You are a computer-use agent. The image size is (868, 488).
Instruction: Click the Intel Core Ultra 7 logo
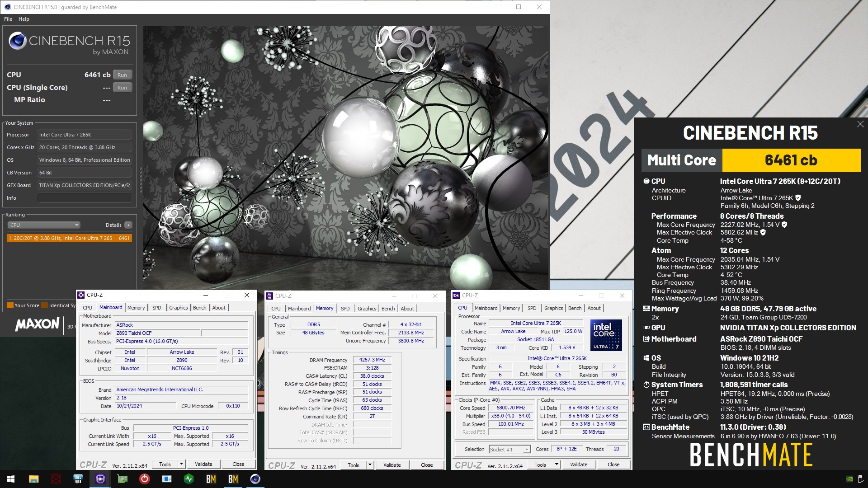click(606, 335)
